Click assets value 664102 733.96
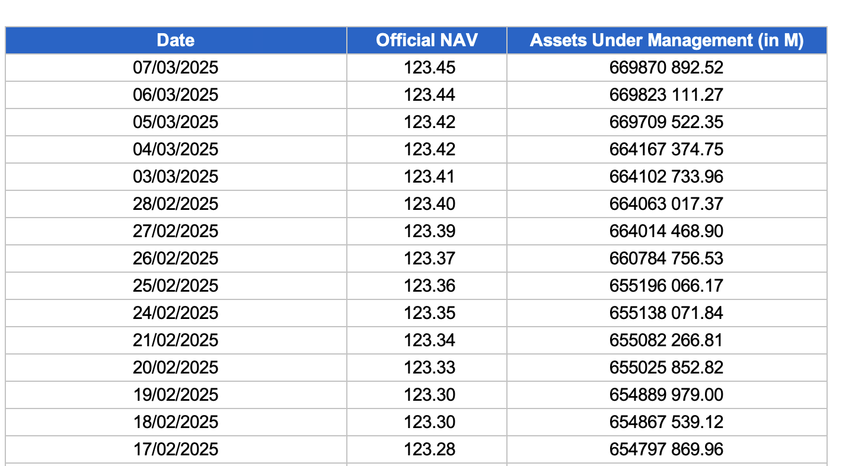This screenshot has width=868, height=466. pos(666,177)
